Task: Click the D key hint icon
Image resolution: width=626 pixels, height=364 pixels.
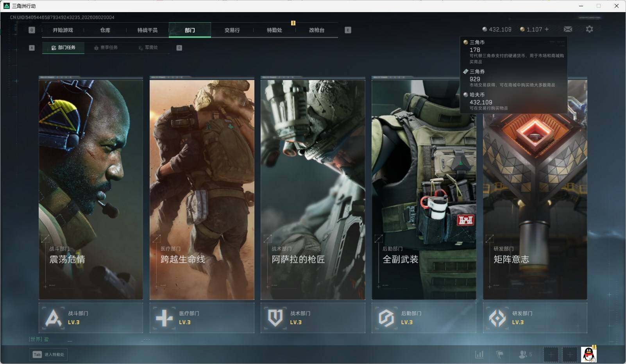Action: click(x=179, y=48)
